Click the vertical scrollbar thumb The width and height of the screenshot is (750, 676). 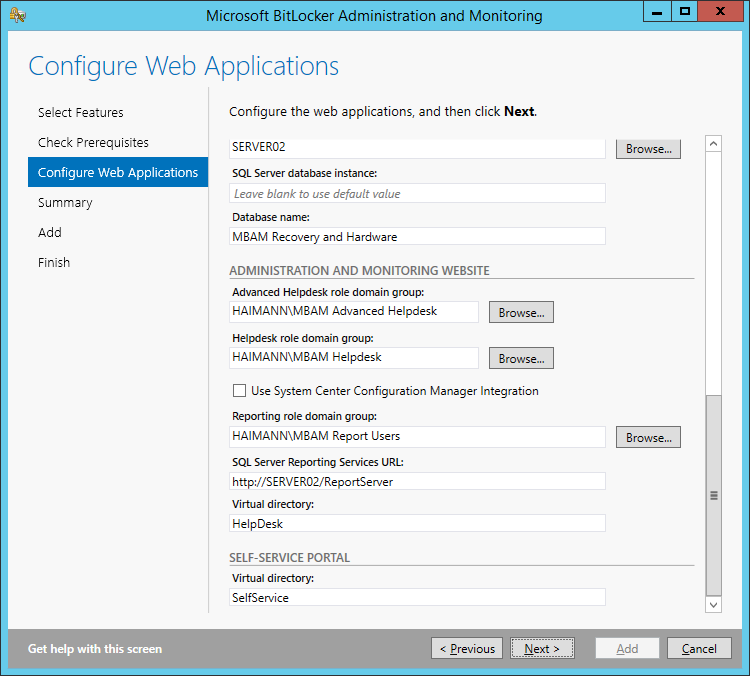(713, 495)
